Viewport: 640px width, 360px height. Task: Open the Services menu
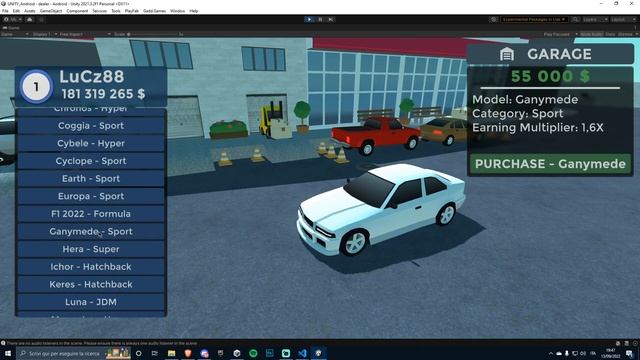(100, 11)
